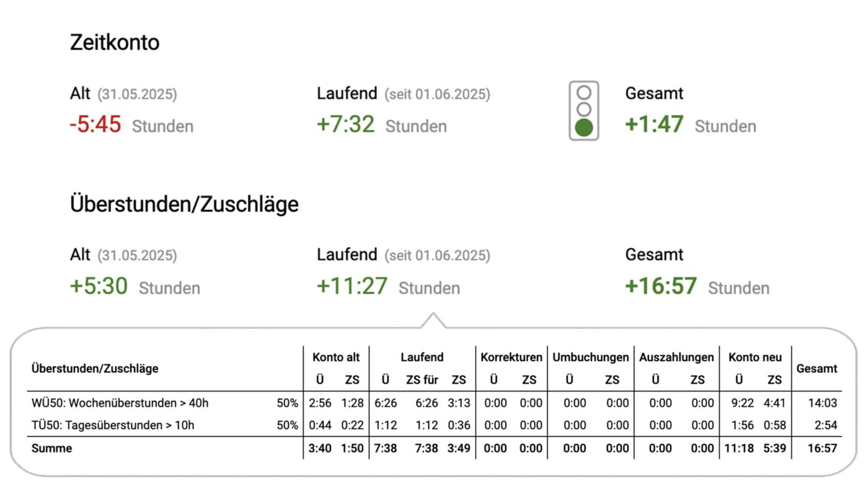Click the Konto alt column header
Image resolution: width=868 pixels, height=497 pixels.
[336, 358]
